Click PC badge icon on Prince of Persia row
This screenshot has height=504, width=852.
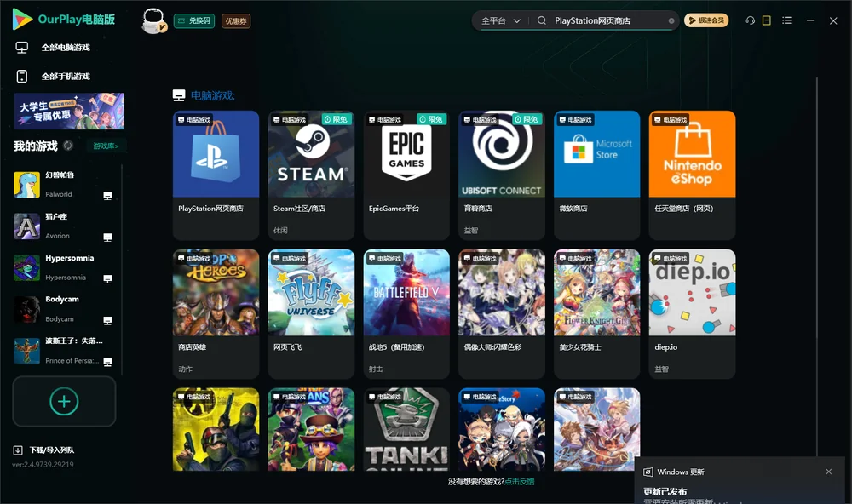pyautogui.click(x=107, y=363)
